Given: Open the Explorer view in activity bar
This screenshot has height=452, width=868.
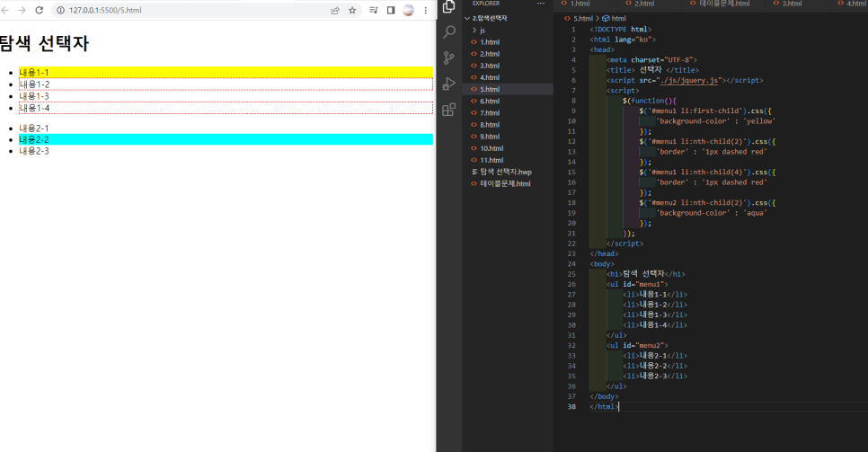Looking at the screenshot, I should pos(449,6).
